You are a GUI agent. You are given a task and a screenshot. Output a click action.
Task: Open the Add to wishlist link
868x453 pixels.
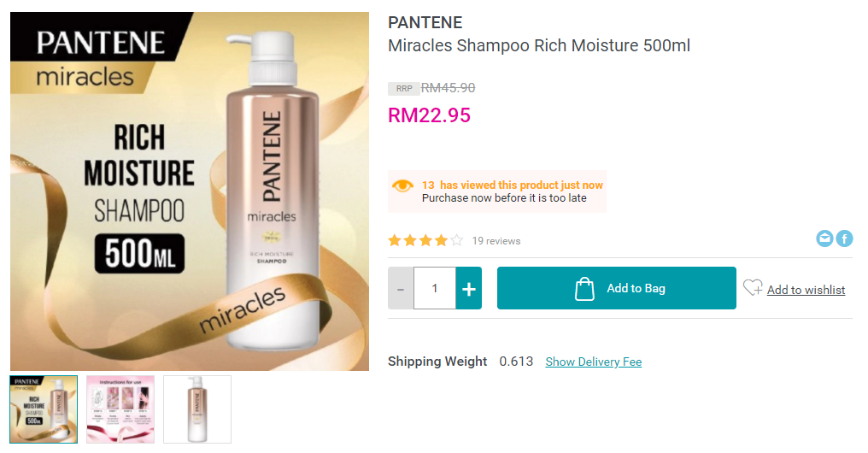[806, 290]
